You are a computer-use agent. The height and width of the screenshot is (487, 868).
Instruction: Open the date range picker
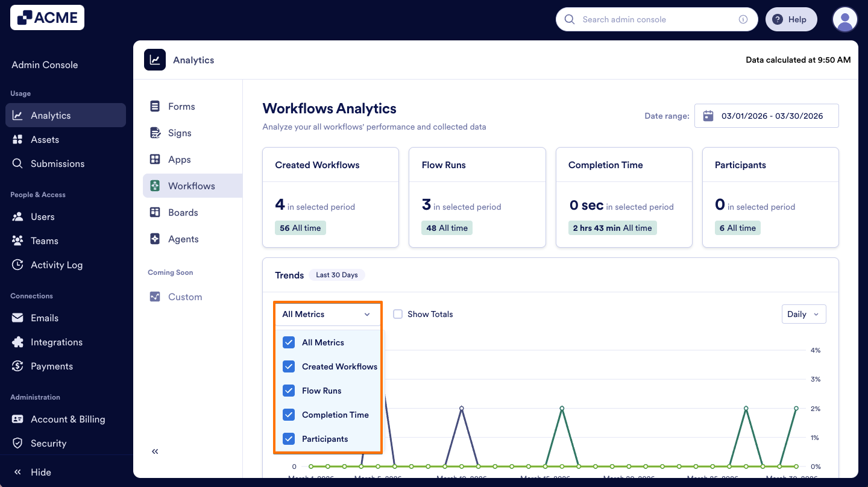766,116
